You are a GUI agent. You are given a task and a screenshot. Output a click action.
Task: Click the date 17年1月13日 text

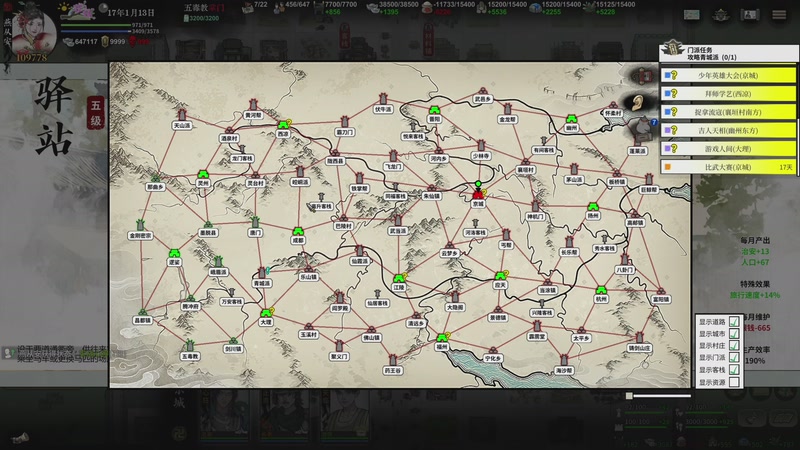tap(131, 12)
